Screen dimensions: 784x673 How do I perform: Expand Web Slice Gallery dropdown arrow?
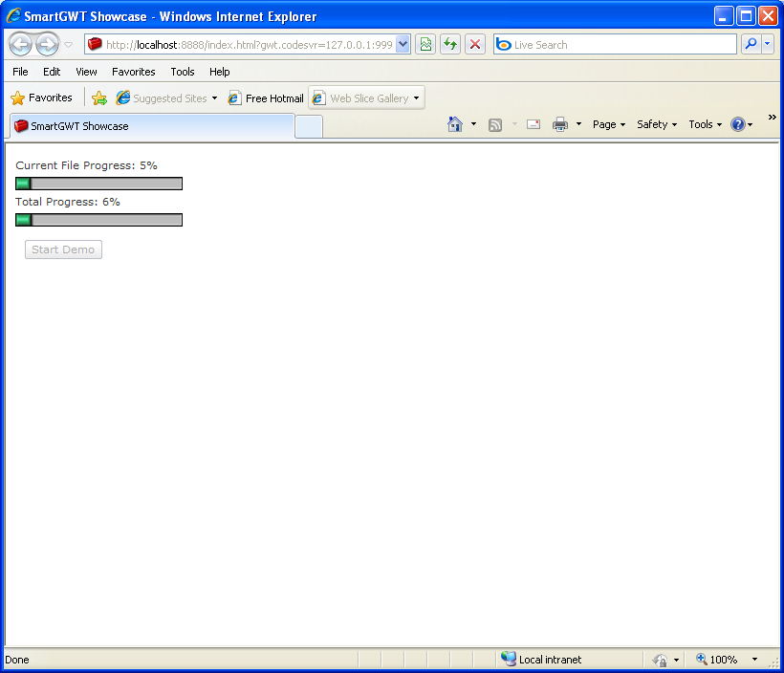(417, 98)
